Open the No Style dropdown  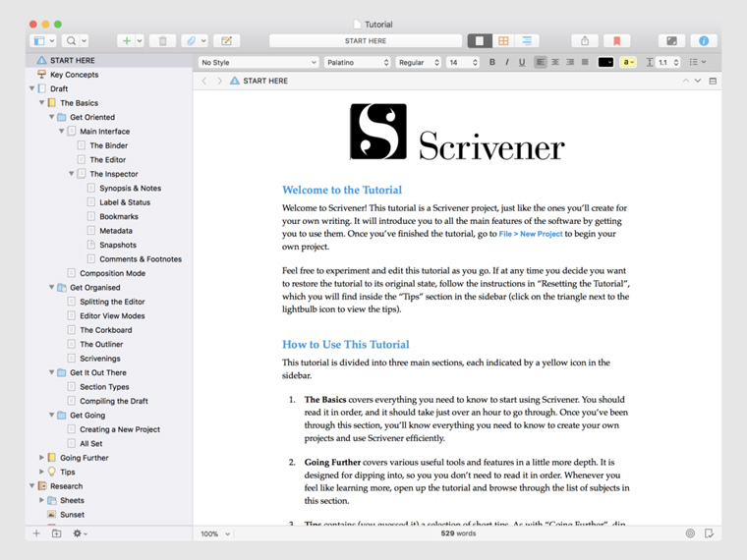coord(259,62)
